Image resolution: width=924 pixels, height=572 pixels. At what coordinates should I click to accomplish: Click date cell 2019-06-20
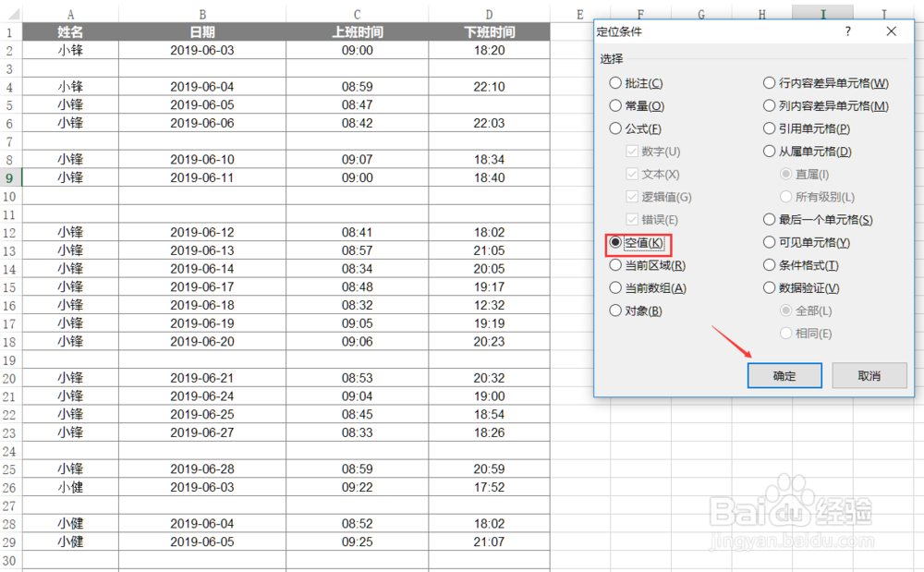pyautogui.click(x=202, y=342)
